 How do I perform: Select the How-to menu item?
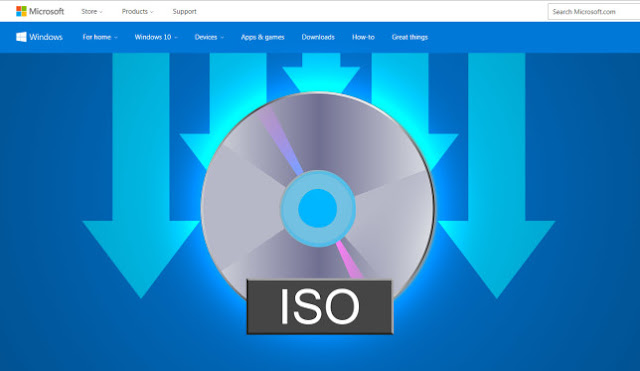363,37
